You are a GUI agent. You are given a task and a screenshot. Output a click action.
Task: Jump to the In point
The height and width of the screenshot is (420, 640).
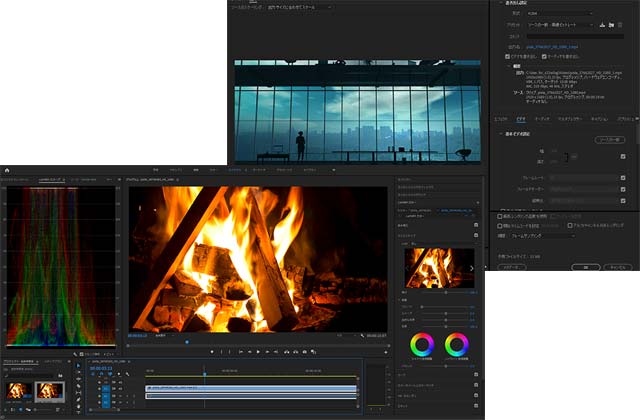[241, 352]
